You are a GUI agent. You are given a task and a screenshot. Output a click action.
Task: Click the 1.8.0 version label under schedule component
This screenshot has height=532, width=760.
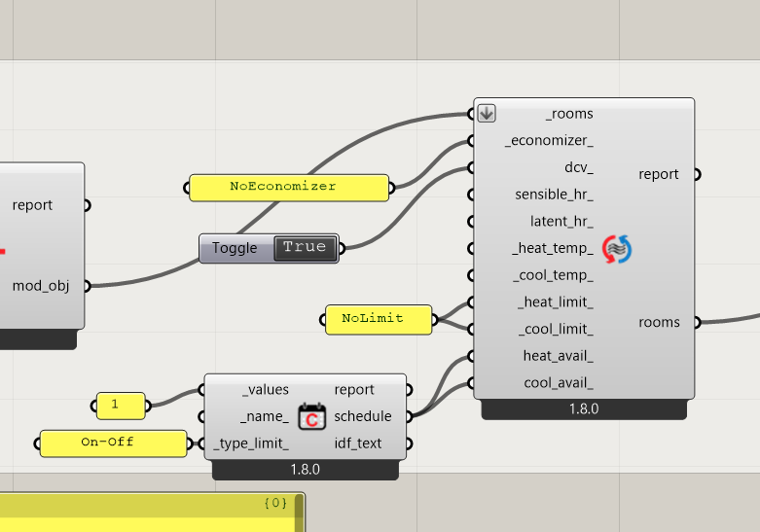click(x=306, y=470)
